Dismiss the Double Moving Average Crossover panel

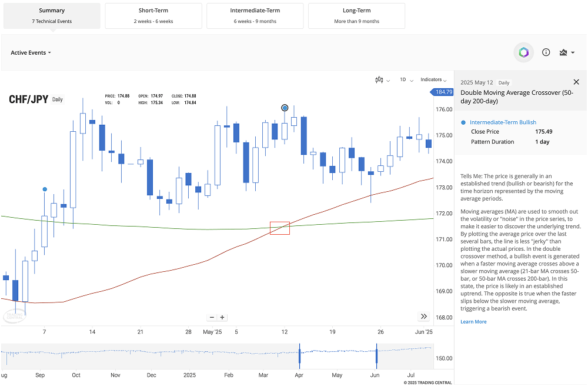click(576, 82)
